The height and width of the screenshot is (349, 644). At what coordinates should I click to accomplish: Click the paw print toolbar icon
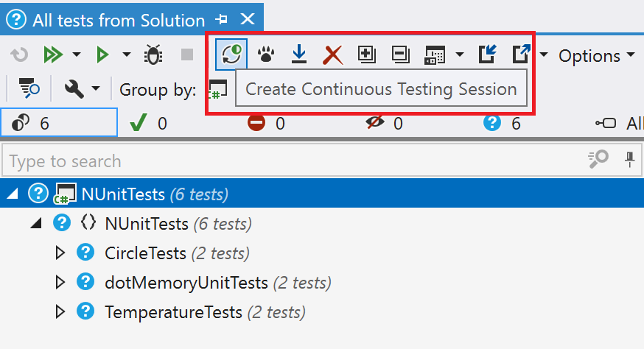pyautogui.click(x=266, y=54)
